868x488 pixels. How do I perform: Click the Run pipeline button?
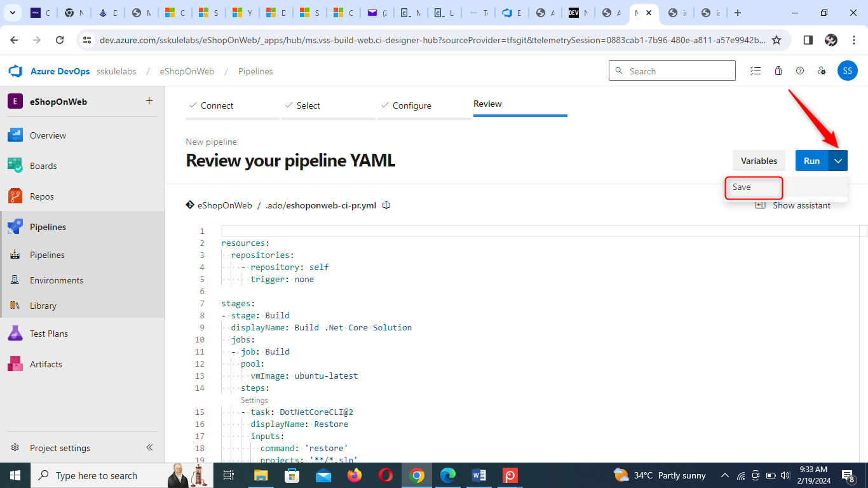(x=811, y=161)
